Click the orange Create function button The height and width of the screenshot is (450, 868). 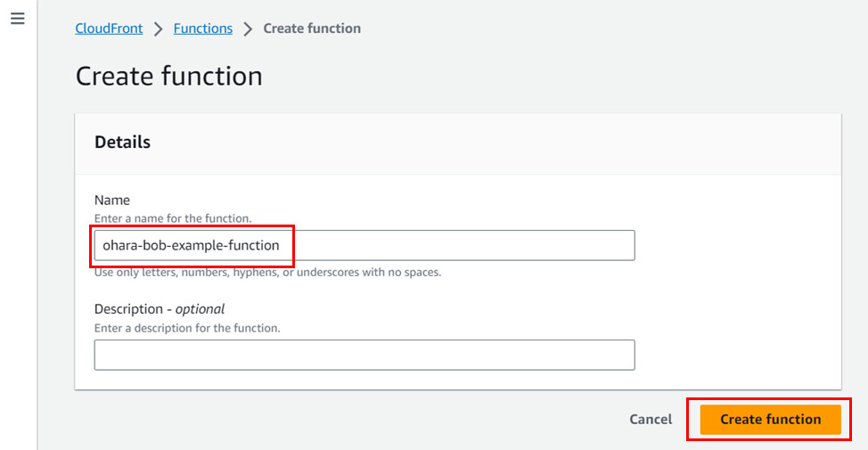coord(770,419)
